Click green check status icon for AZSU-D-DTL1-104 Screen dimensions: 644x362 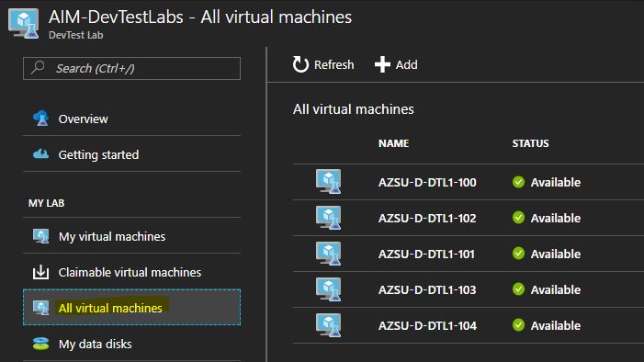pyautogui.click(x=518, y=325)
